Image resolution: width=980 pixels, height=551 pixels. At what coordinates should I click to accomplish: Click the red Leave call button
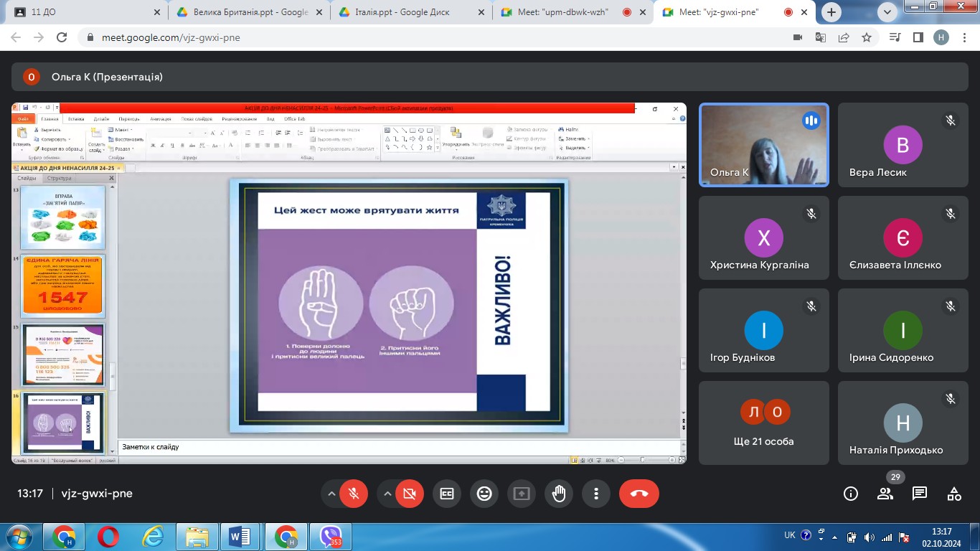[639, 494]
